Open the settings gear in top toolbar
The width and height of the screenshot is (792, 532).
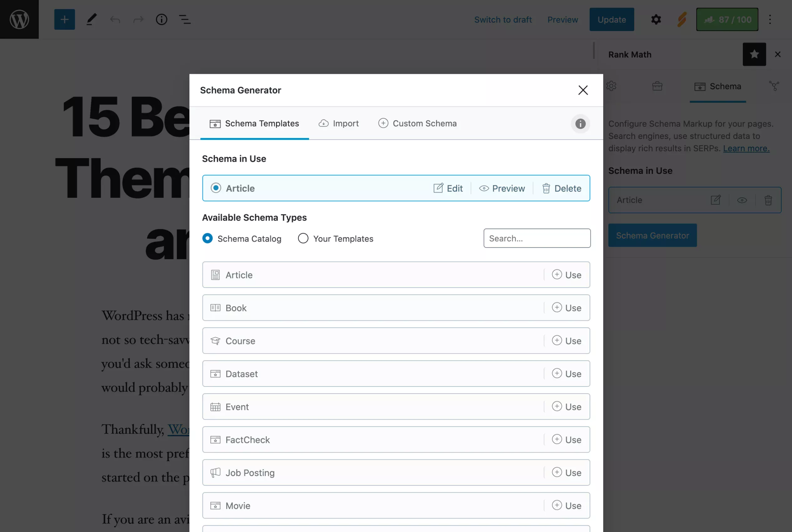coord(656,19)
